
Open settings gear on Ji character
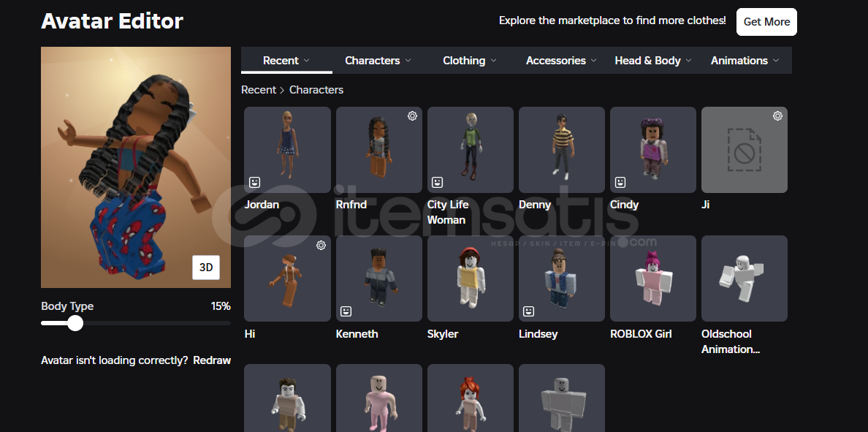pyautogui.click(x=778, y=115)
